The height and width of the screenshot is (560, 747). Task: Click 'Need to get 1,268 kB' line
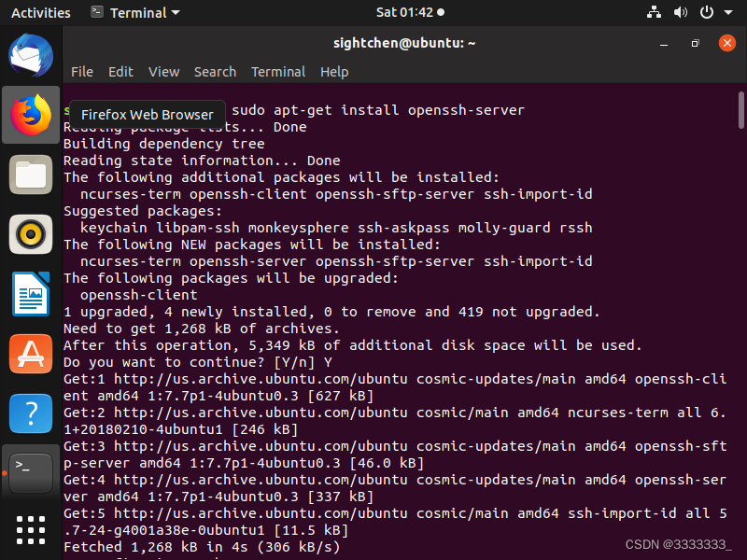click(x=202, y=329)
